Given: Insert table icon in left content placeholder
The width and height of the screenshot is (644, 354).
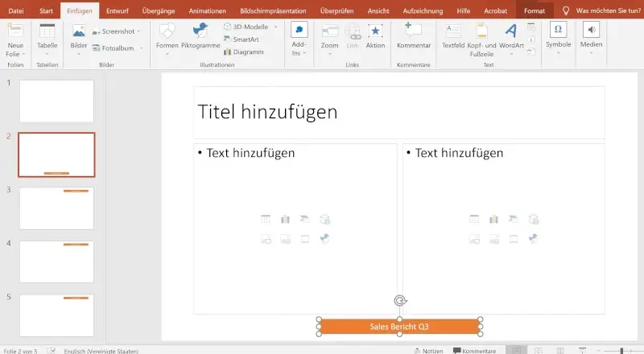Looking at the screenshot, I should [266, 220].
